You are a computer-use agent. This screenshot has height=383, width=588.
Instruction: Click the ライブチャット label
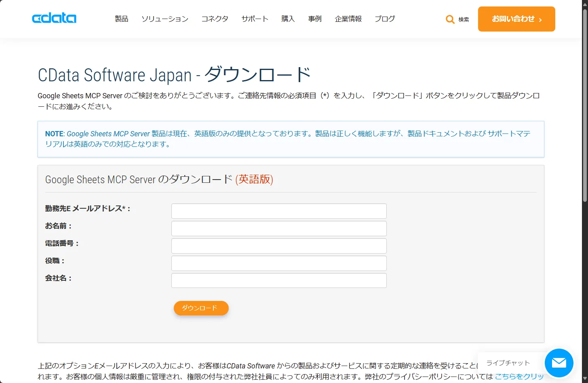tap(508, 363)
